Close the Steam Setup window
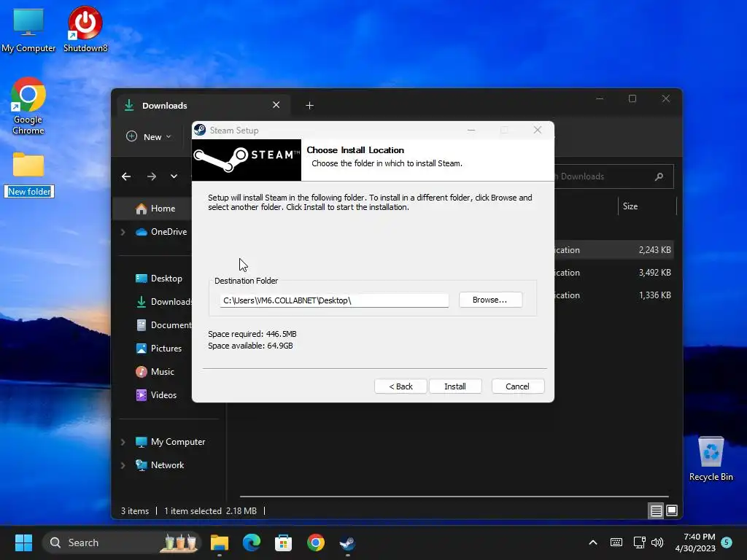Image resolution: width=747 pixels, height=560 pixels. tap(538, 130)
